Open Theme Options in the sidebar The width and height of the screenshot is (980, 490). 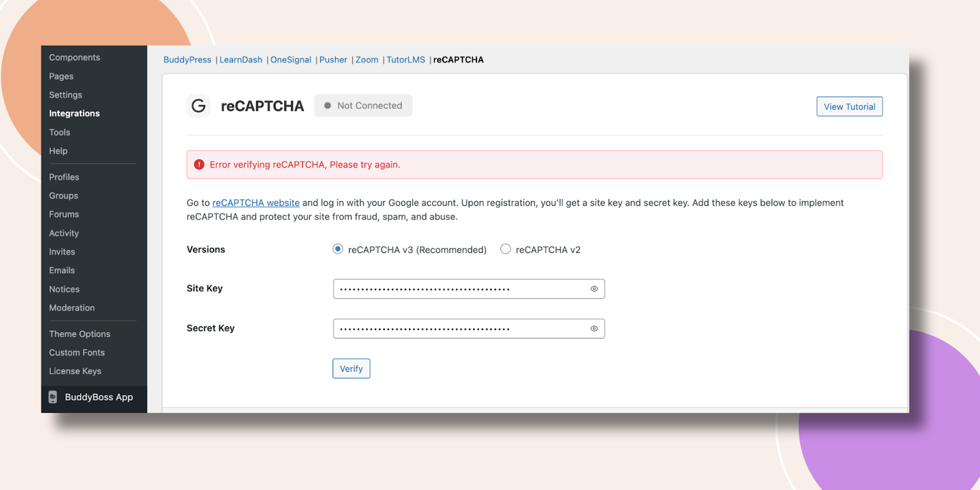pos(80,334)
